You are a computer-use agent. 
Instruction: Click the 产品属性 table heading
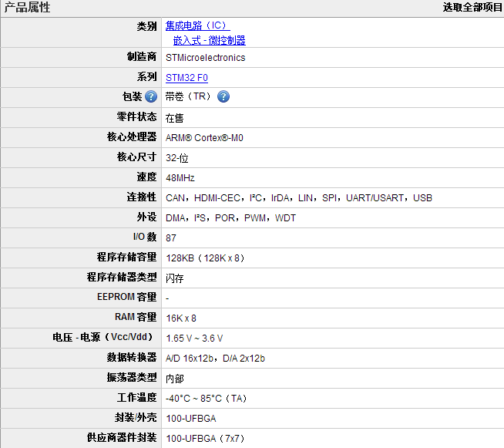27,8
